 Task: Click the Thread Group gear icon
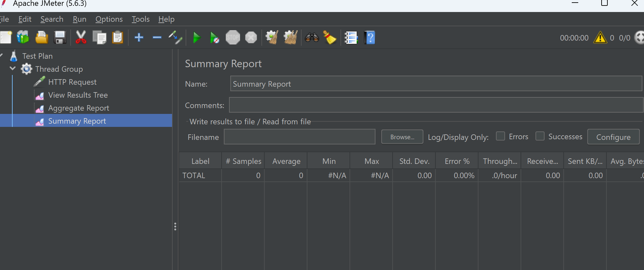(27, 69)
